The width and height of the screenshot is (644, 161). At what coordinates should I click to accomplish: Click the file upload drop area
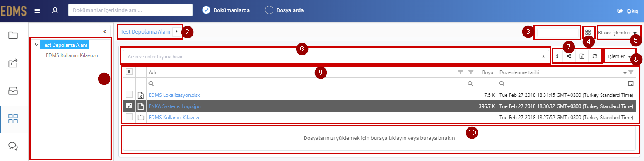point(379,138)
